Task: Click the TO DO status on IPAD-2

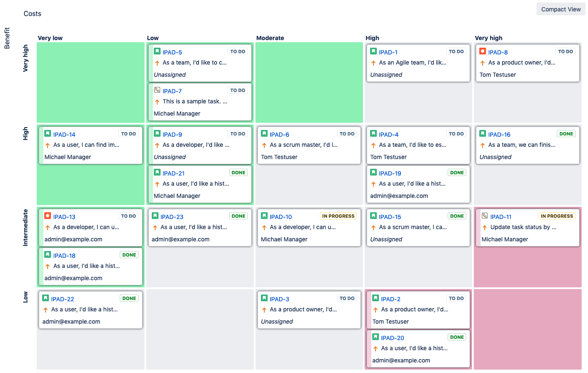Action: click(456, 298)
